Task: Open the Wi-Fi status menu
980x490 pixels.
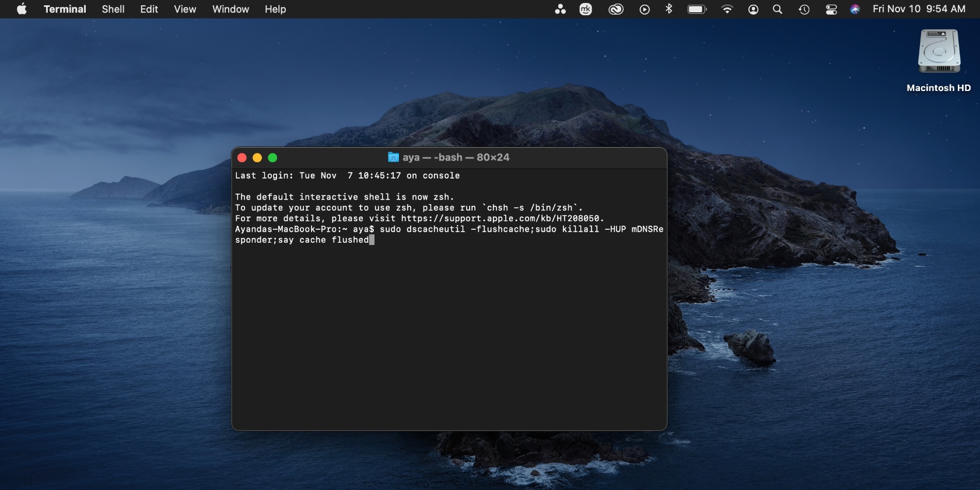Action: tap(727, 9)
